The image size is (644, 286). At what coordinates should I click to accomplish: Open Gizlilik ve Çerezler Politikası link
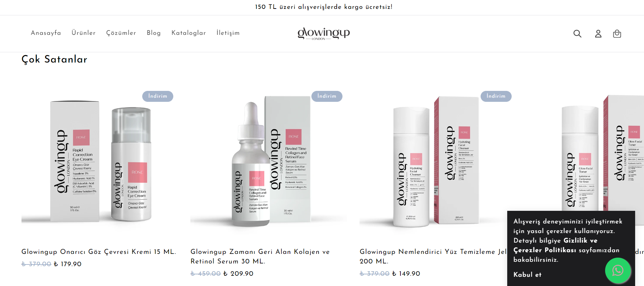click(567, 245)
